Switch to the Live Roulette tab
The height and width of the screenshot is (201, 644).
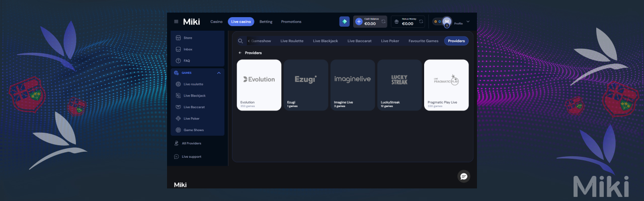292,41
